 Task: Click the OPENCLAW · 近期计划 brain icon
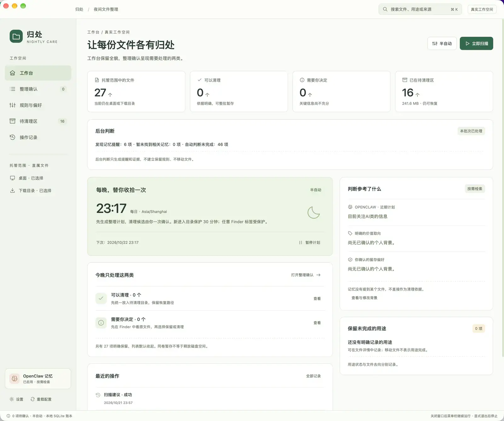coord(350,207)
